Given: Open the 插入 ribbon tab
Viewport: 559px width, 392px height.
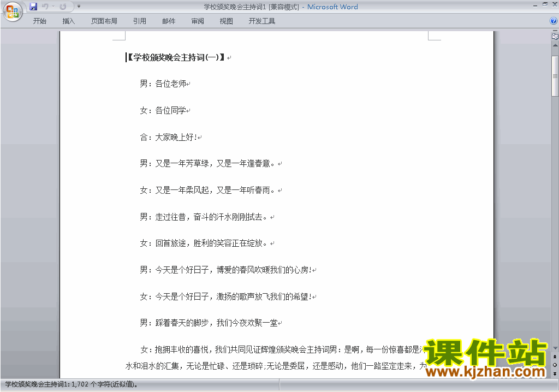Looking at the screenshot, I should point(68,21).
